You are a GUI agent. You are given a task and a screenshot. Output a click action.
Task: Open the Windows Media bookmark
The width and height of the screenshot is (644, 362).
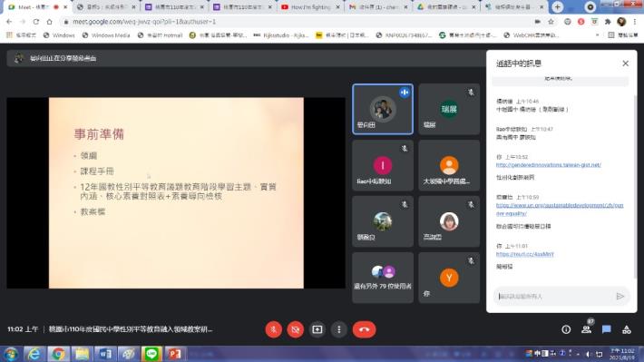[x=106, y=35]
